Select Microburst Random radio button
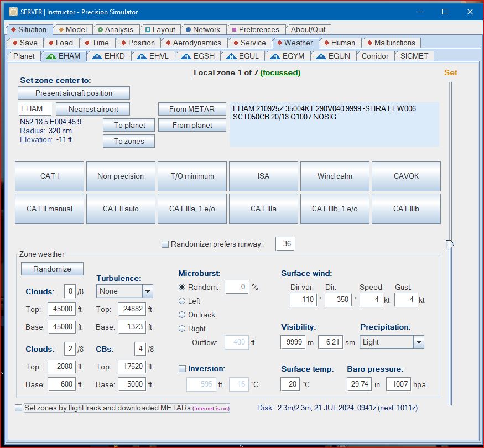484x448 pixels. click(x=182, y=287)
